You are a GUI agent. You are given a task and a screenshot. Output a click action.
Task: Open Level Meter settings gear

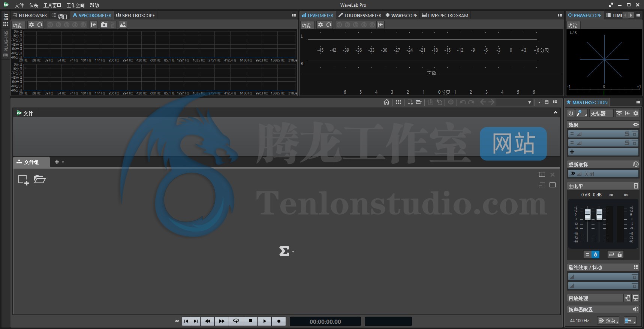pyautogui.click(x=321, y=25)
